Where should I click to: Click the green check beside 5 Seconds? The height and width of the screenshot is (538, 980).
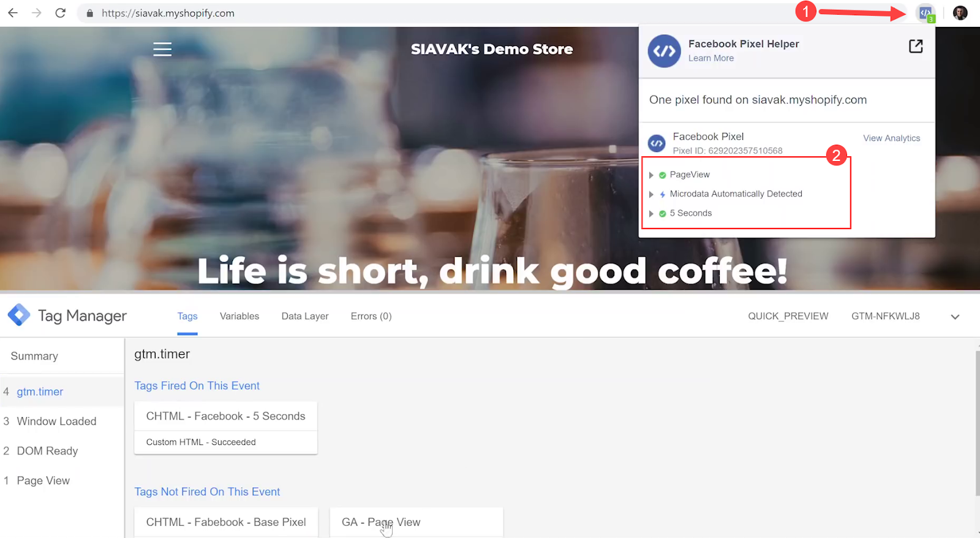click(662, 214)
